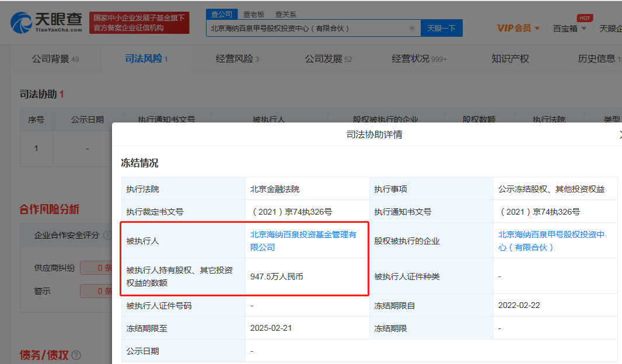The width and height of the screenshot is (622, 364).
Task: Switch to the 查关系 search tab
Action: (x=286, y=15)
